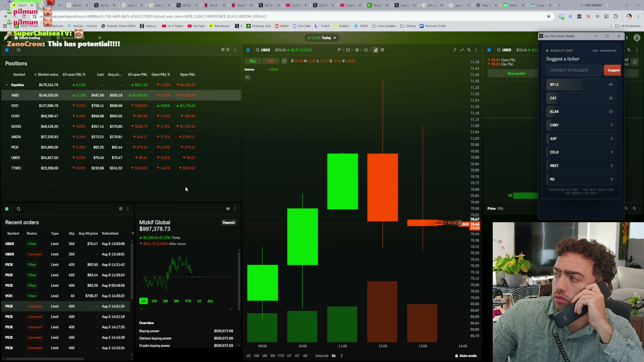
Task: Click Suggest button in Live Poll window
Action: 612,70
